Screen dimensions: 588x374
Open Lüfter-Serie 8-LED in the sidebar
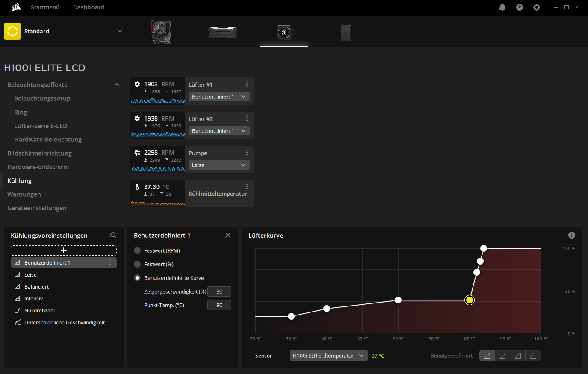[41, 126]
